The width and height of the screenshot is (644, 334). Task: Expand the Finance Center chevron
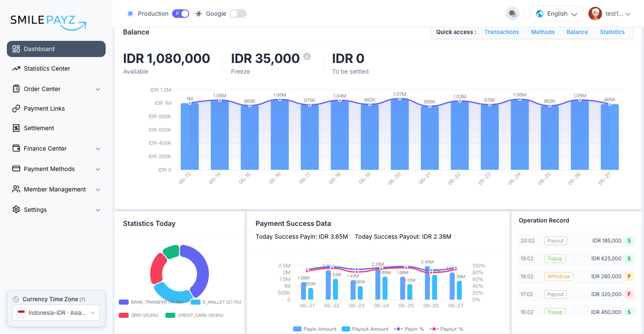point(98,149)
